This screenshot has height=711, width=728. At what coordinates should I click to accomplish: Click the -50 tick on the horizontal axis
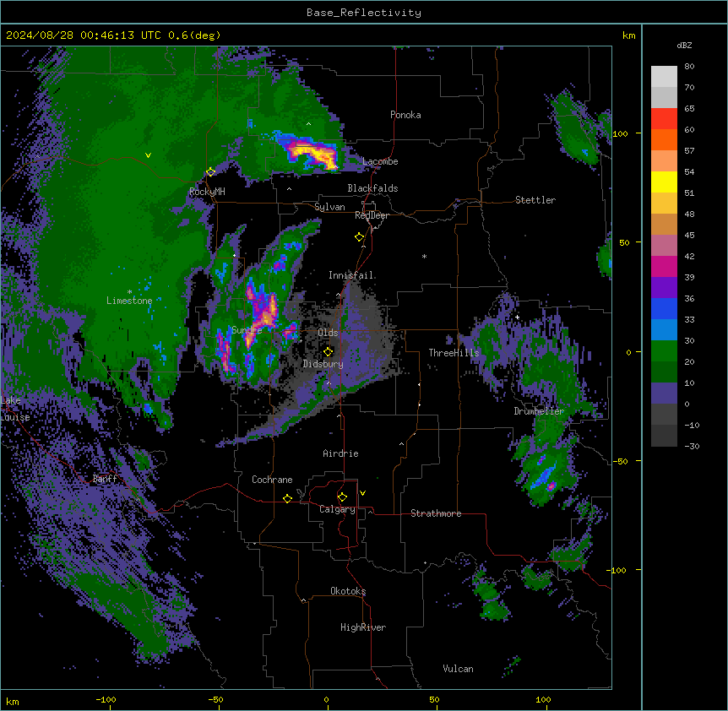point(215,699)
